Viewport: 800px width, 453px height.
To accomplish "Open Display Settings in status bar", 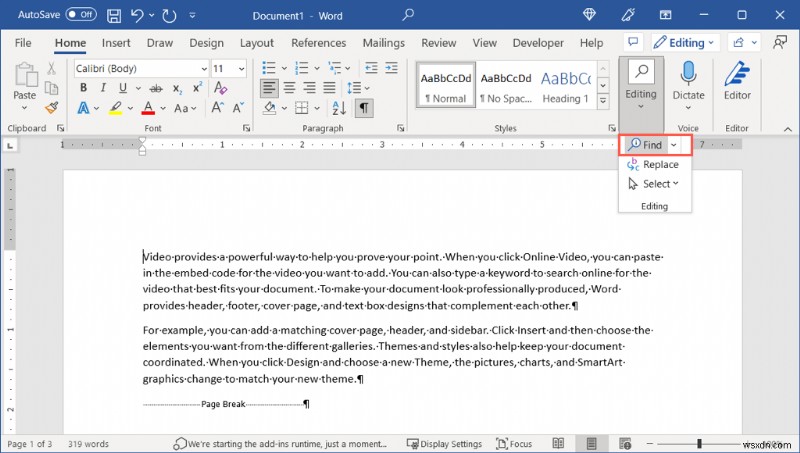I will click(x=444, y=444).
